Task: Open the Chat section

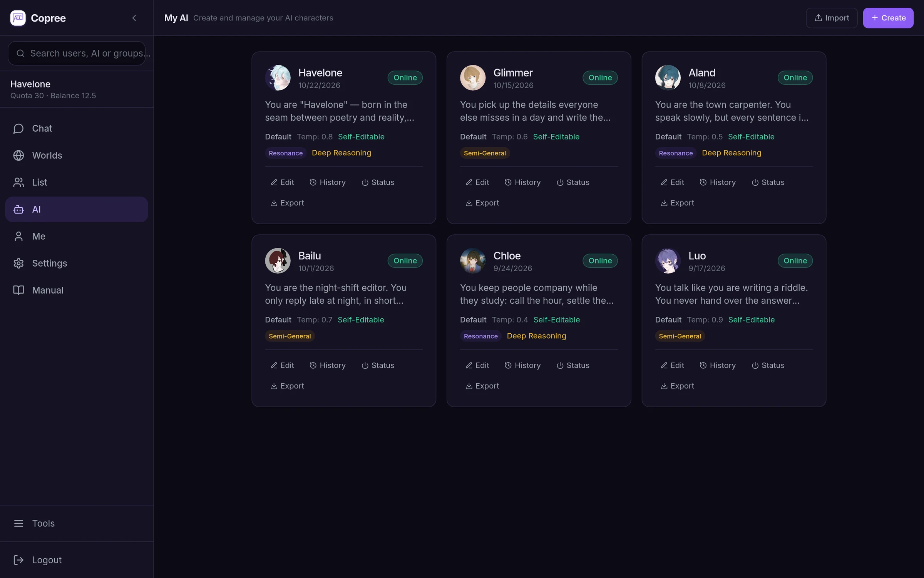Action: [x=77, y=128]
